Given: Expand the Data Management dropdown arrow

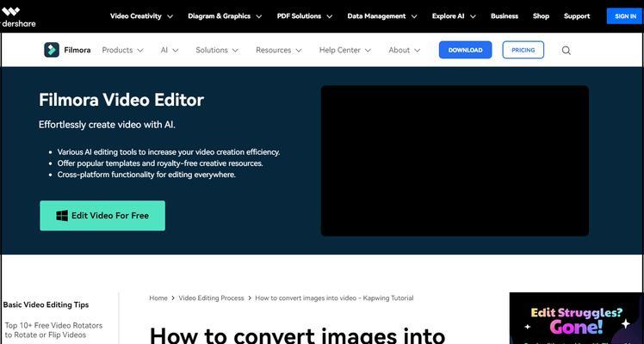Looking at the screenshot, I should pos(414,17).
